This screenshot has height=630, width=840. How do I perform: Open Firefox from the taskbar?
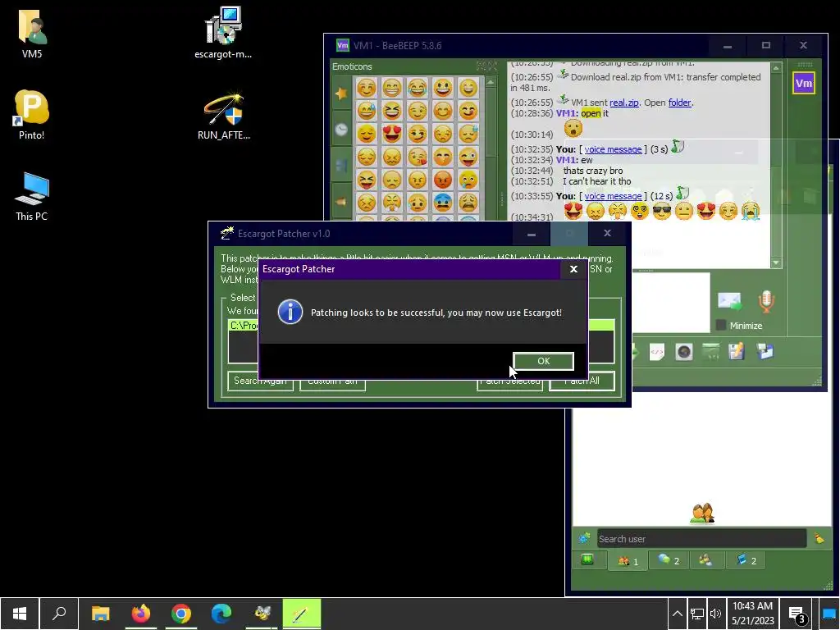141,614
